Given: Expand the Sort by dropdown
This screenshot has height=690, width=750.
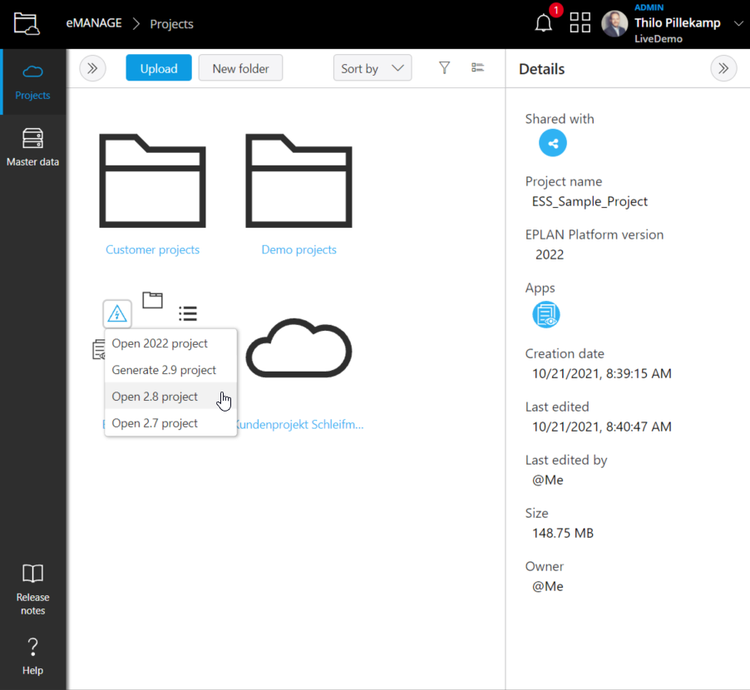Looking at the screenshot, I should 372,68.
